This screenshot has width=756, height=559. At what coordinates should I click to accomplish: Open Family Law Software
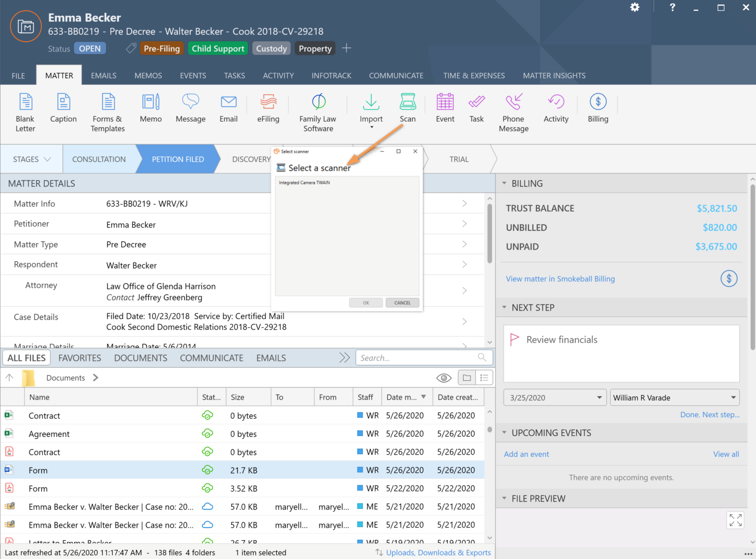coord(318,113)
